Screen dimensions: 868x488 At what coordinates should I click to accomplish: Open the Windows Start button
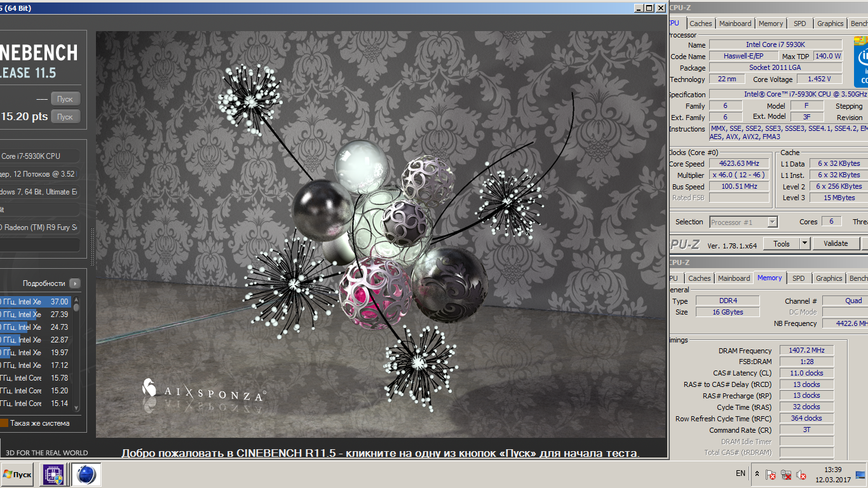click(x=17, y=475)
